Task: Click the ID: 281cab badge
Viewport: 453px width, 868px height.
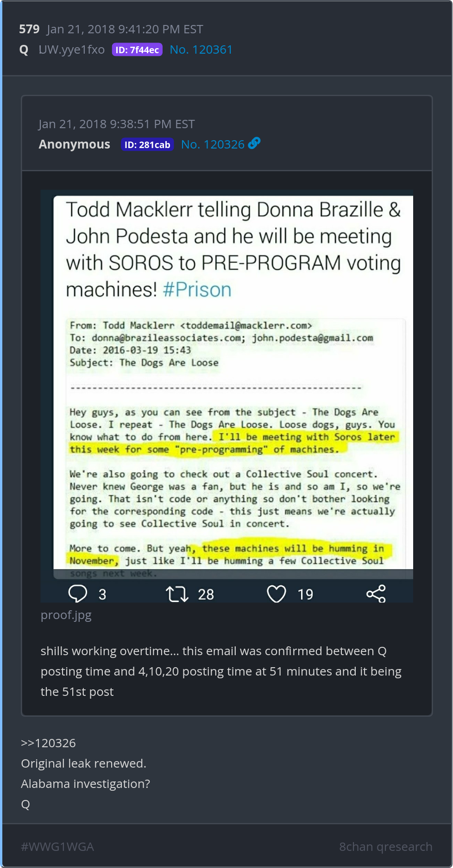Action: click(x=147, y=144)
